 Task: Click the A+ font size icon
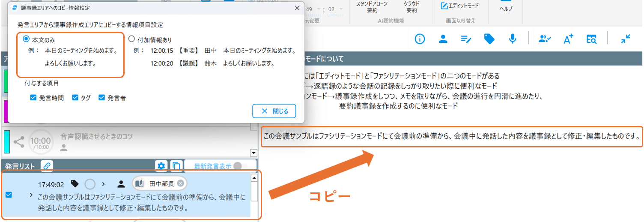pos(568,39)
